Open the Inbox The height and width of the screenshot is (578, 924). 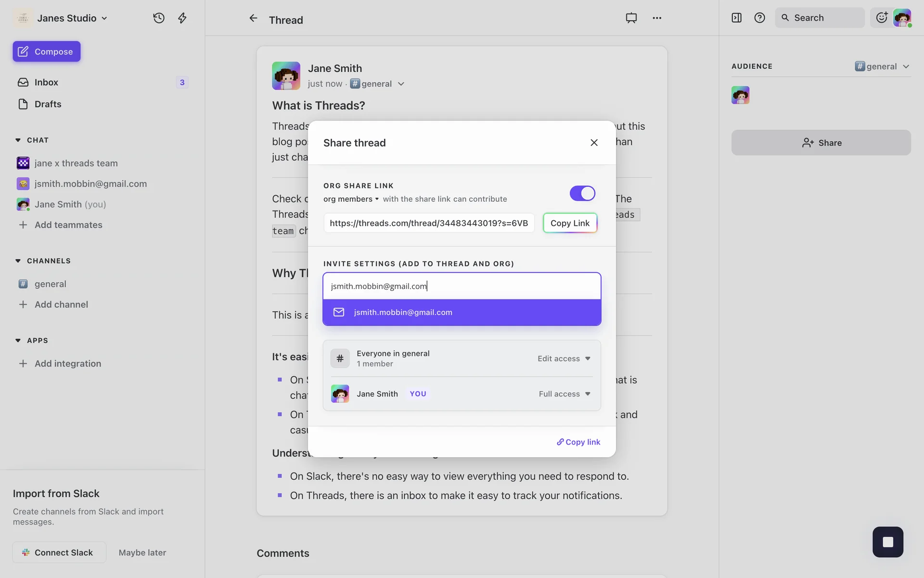(46, 82)
